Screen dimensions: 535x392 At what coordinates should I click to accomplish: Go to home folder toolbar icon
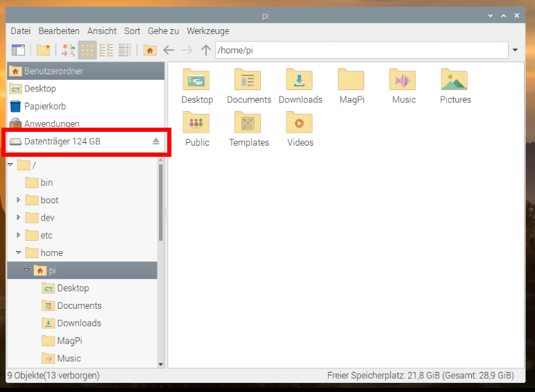click(150, 50)
